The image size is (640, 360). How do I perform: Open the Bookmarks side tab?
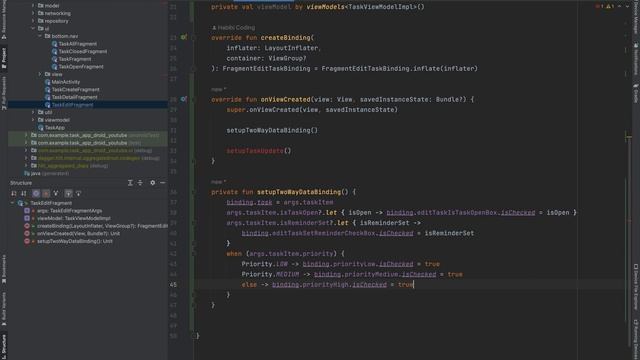[x=4, y=269]
